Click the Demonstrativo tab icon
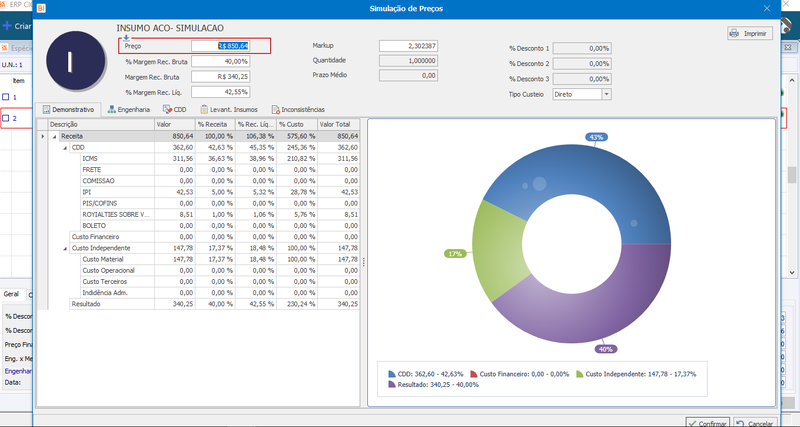Image resolution: width=800 pixels, height=427 pixels. click(46, 110)
